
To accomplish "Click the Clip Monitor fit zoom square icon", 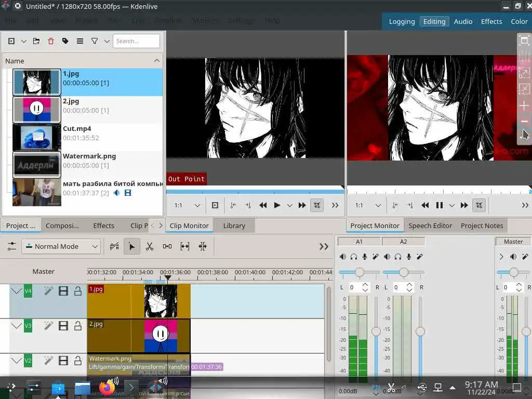I will point(215,205).
